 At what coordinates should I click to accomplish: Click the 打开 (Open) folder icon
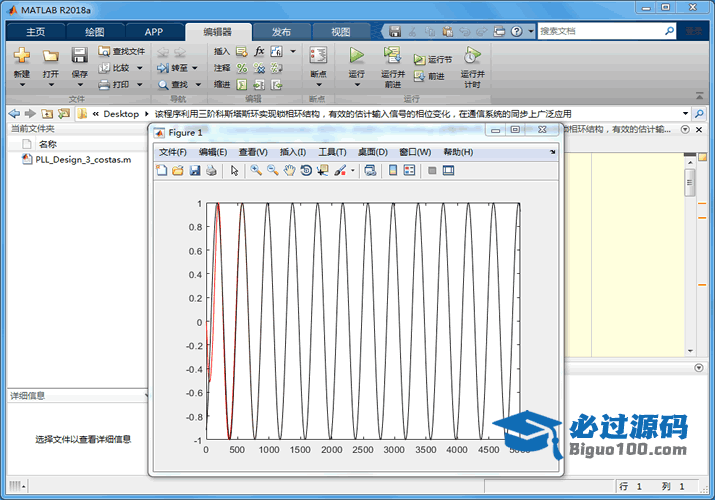[x=51, y=56]
